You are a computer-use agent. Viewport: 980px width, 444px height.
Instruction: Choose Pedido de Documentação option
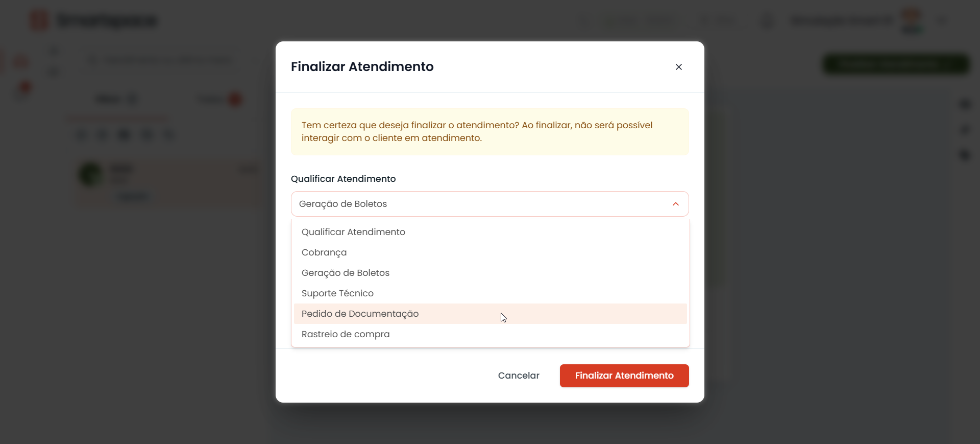coord(360,314)
